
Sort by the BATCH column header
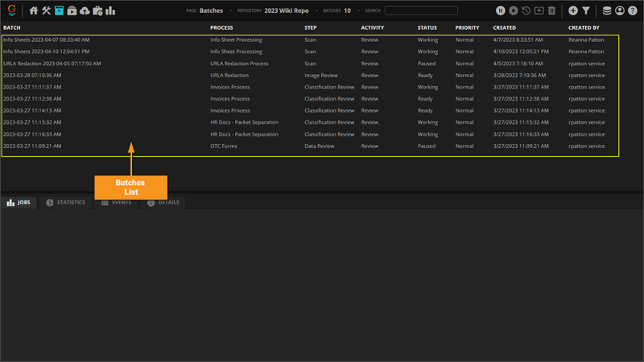tap(12, 27)
